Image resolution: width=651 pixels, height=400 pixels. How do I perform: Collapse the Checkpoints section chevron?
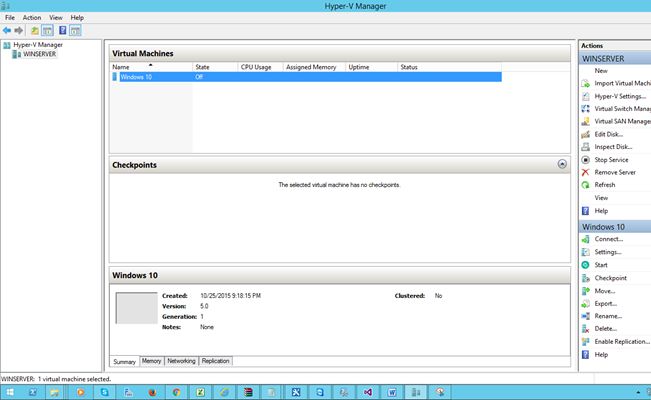(562, 164)
